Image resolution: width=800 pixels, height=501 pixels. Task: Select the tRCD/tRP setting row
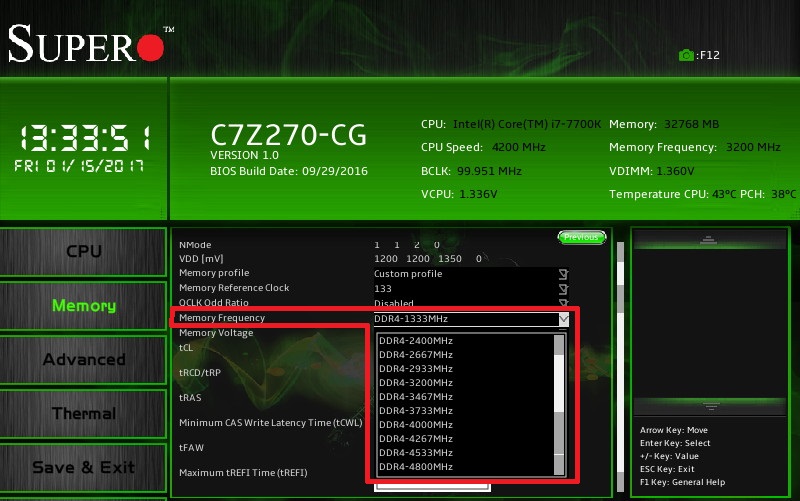(199, 373)
